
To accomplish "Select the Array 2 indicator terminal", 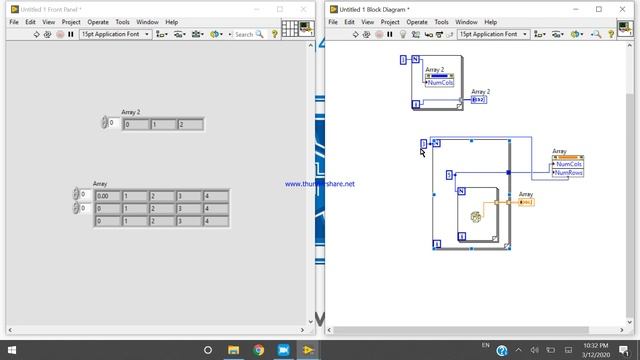I will pos(479,100).
